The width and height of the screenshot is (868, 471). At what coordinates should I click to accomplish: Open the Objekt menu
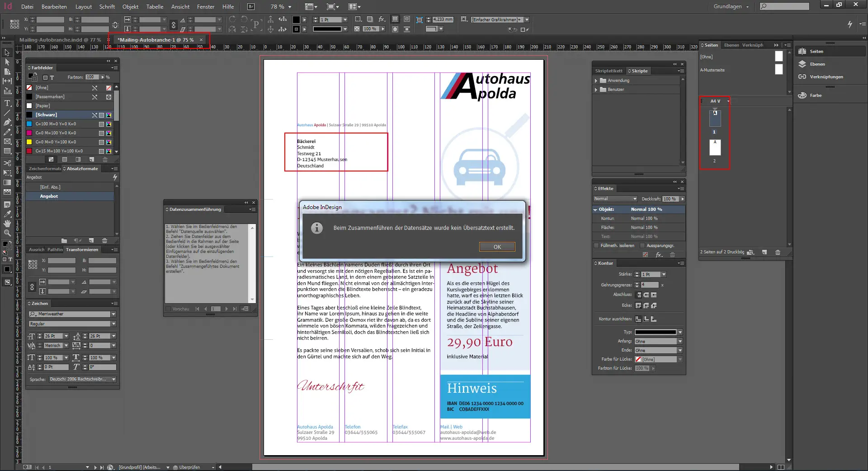click(x=130, y=7)
